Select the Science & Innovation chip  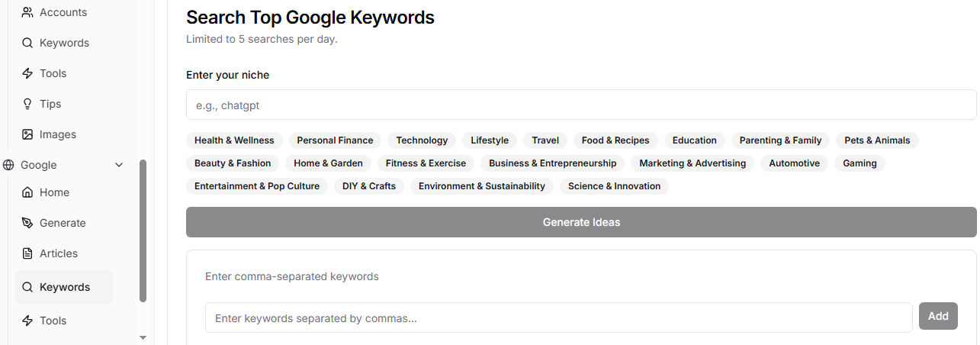(614, 186)
